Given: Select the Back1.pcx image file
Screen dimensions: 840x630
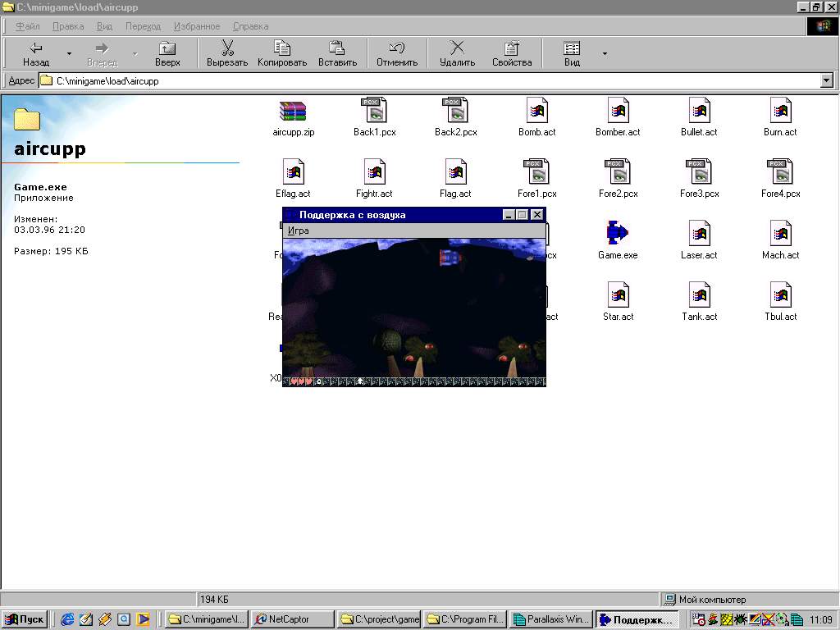Looking at the screenshot, I should click(x=374, y=112).
